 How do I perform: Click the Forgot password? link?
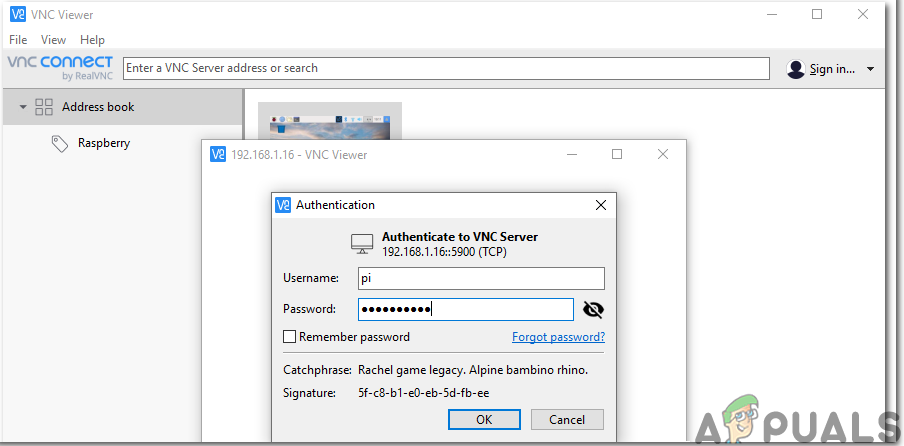coord(558,337)
